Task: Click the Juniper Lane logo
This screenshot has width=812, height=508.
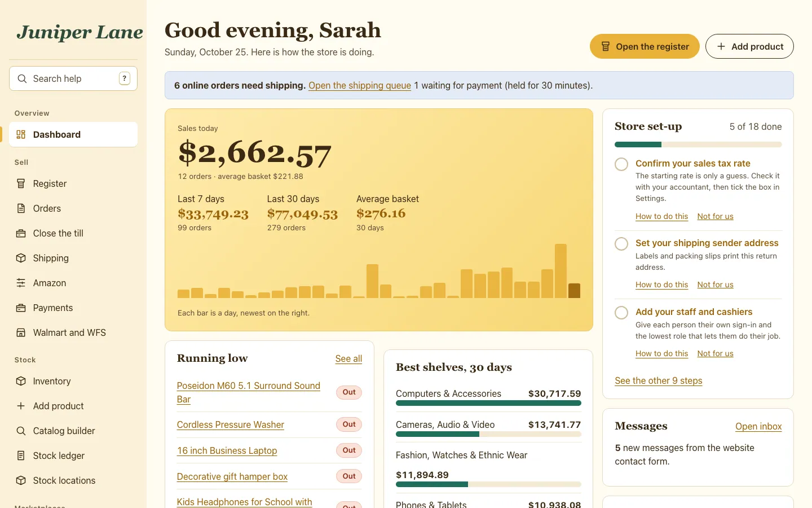Action: [x=80, y=32]
